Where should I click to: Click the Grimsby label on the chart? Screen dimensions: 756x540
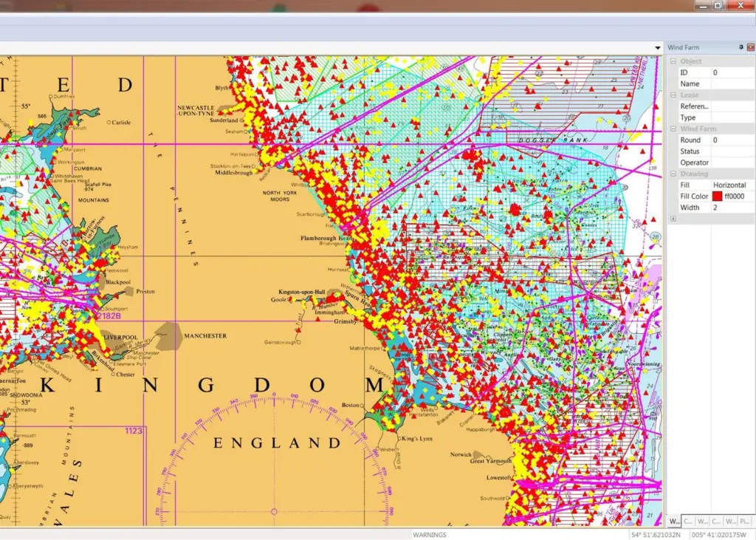click(x=346, y=321)
